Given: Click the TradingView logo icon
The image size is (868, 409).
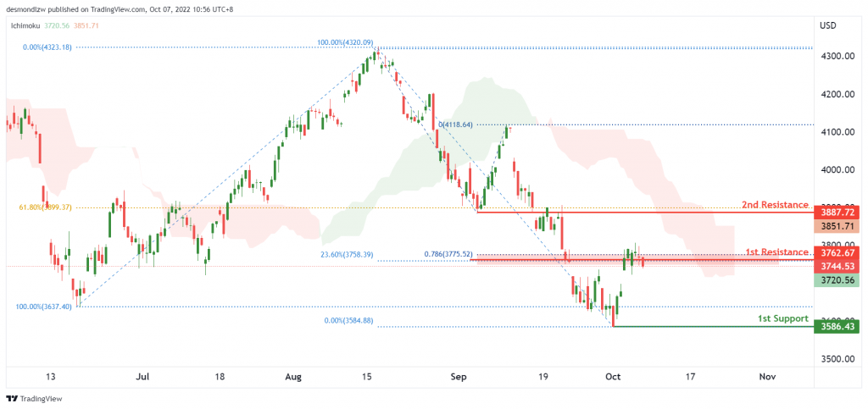Looking at the screenshot, I should (12, 398).
